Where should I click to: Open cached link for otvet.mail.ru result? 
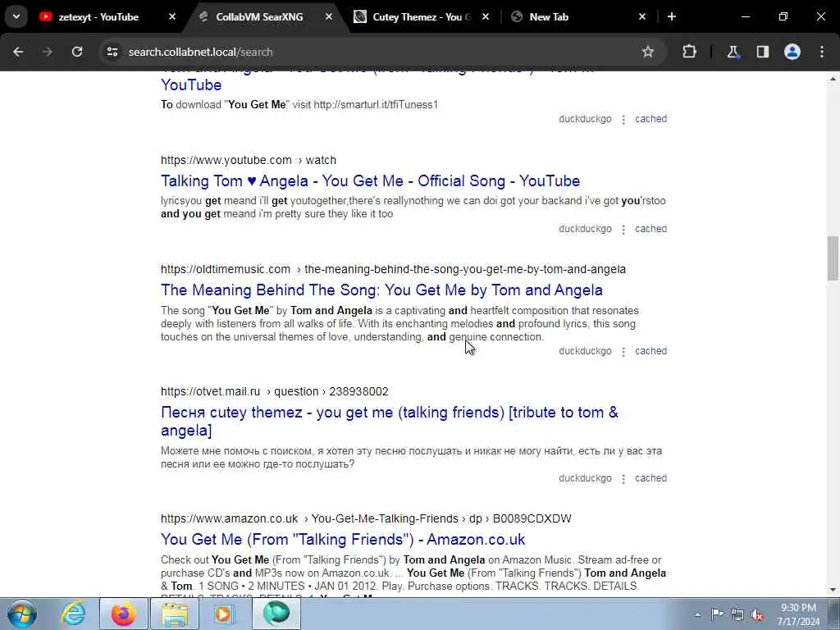click(x=651, y=478)
